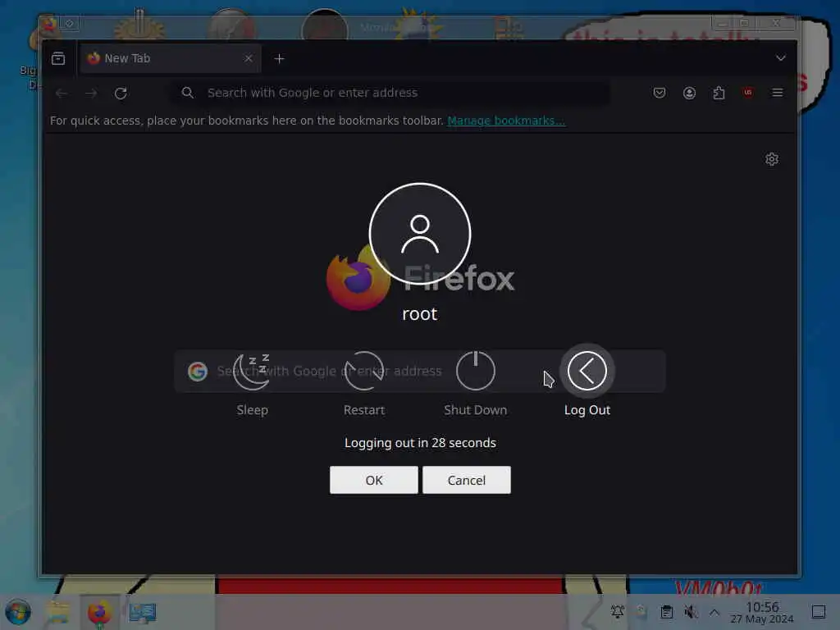Image resolution: width=840 pixels, height=630 pixels.
Task: Click the root user avatar
Action: [x=420, y=234]
